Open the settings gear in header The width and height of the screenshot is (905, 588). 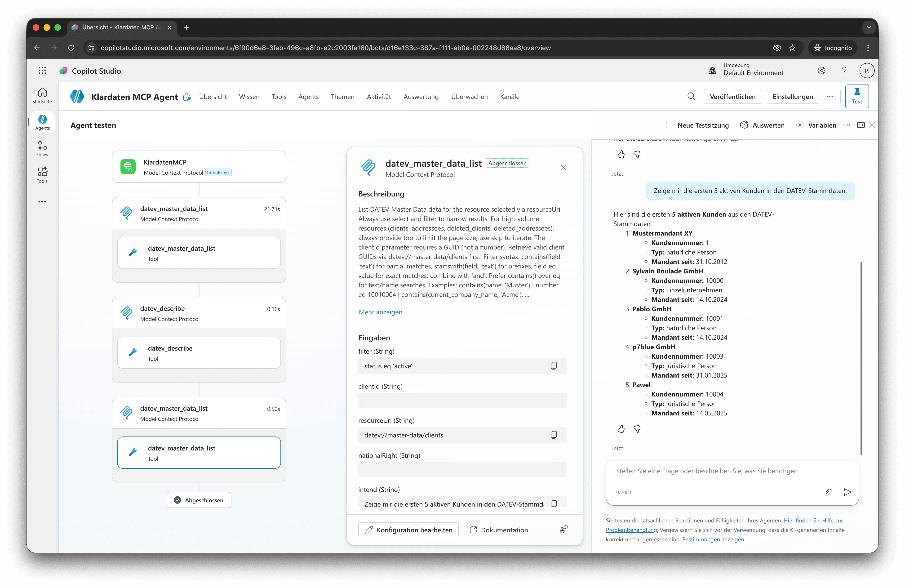tap(821, 71)
